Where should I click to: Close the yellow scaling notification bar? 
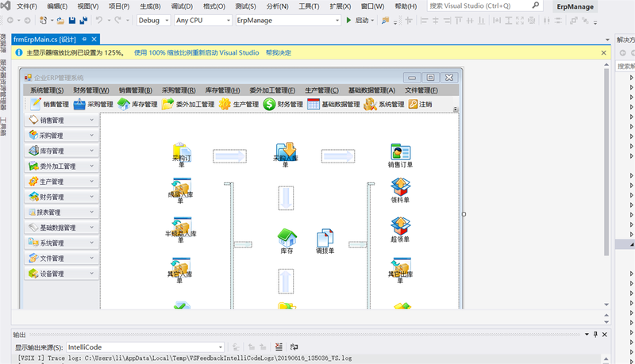pos(603,52)
